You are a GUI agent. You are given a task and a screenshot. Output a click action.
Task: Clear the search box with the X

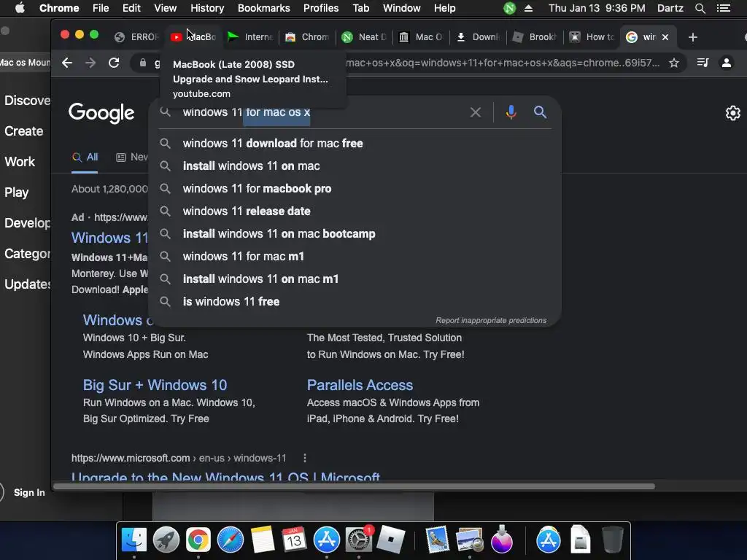pyautogui.click(x=476, y=112)
